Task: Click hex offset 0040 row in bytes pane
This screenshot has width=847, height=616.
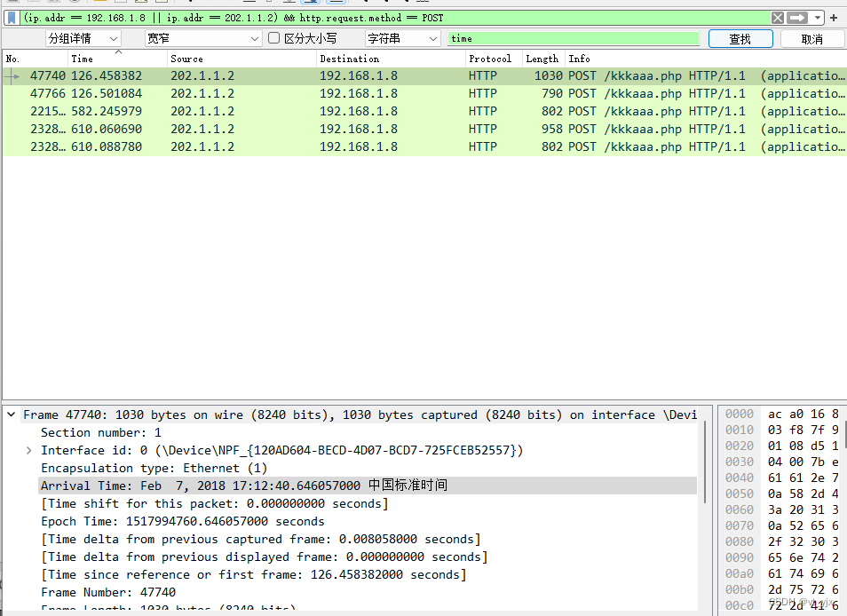Action: tap(782, 478)
